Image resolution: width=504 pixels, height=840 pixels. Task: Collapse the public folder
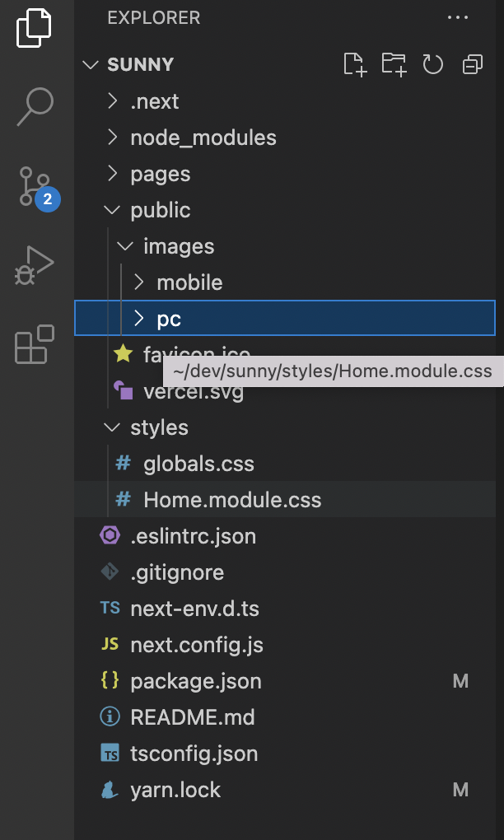click(160, 210)
